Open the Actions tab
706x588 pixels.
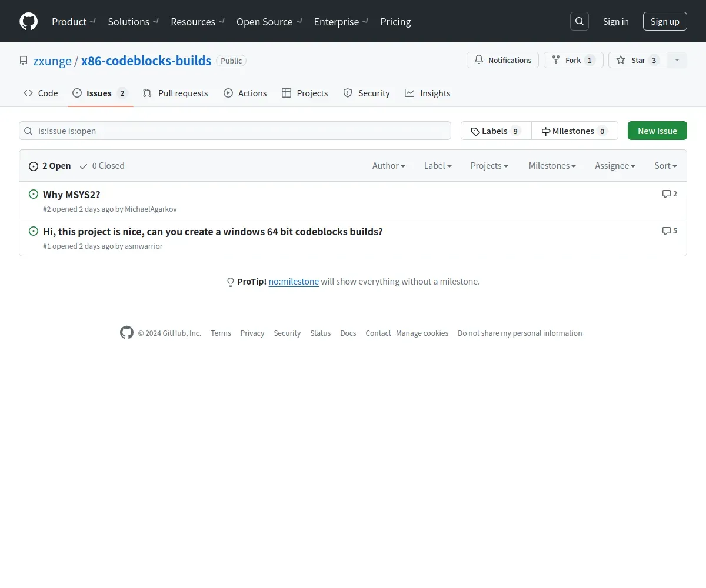pos(245,93)
